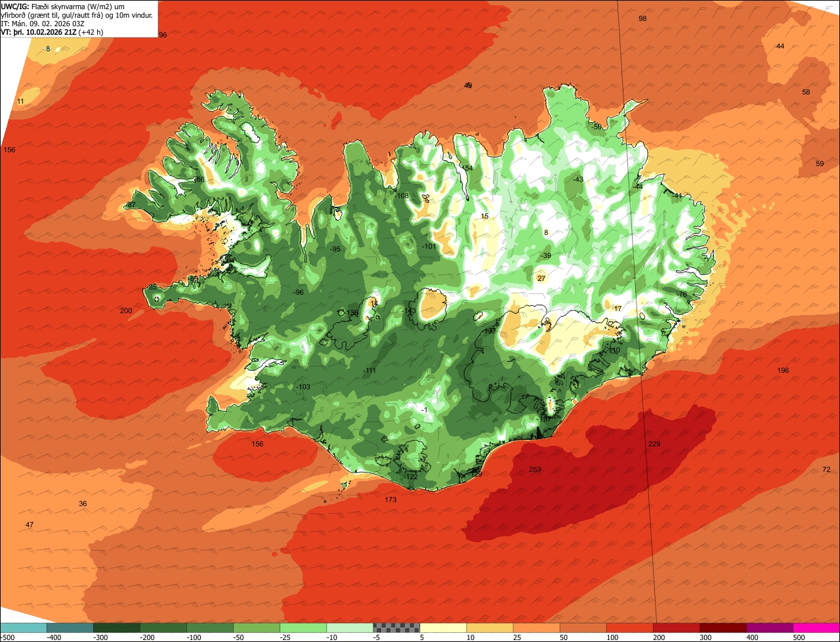Click the 253 value in the dark red sea area
Screen dimensions: 840x642
(535, 469)
